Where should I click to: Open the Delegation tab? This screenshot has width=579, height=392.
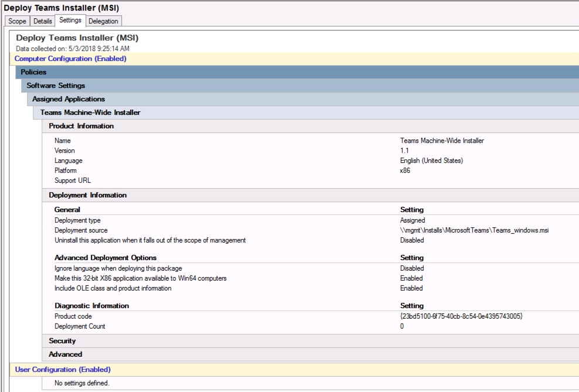[103, 21]
